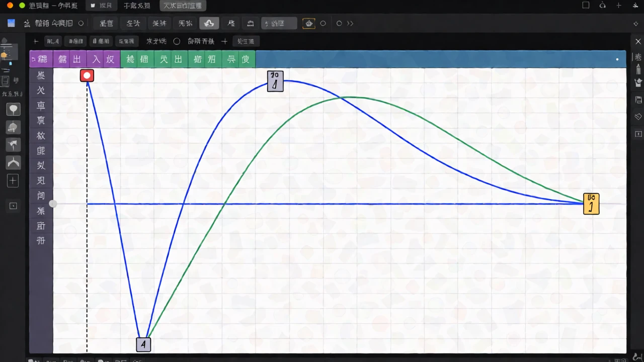Click the square window icon at top right
The height and width of the screenshot is (362, 644).
coord(586,5)
